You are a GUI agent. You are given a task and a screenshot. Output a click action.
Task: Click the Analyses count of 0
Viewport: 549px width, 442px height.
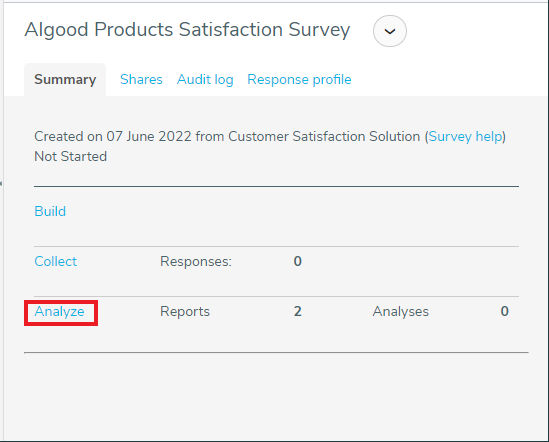click(504, 311)
